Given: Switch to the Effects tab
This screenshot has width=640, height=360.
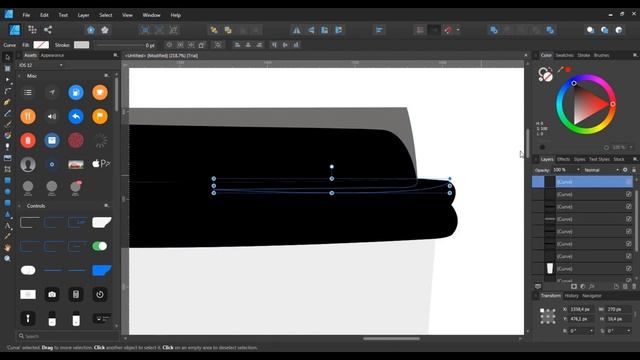Looking at the screenshot, I should tap(563, 159).
